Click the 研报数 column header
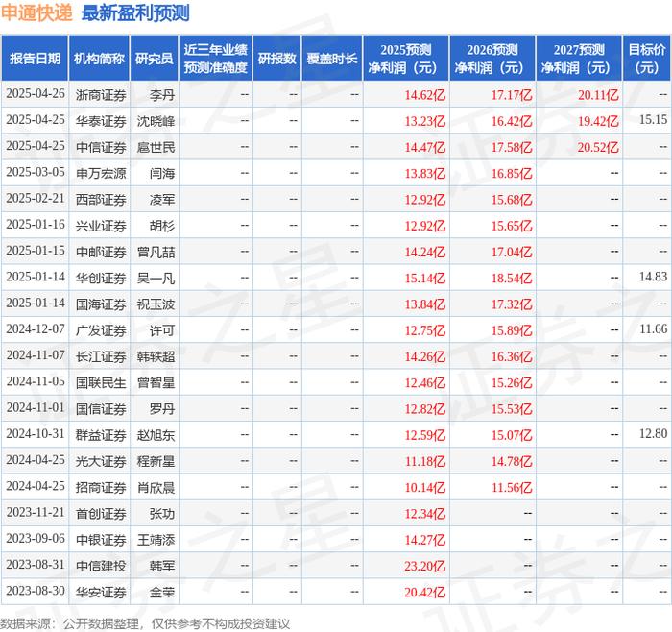Screen dimensions: 672x632 click(x=276, y=59)
